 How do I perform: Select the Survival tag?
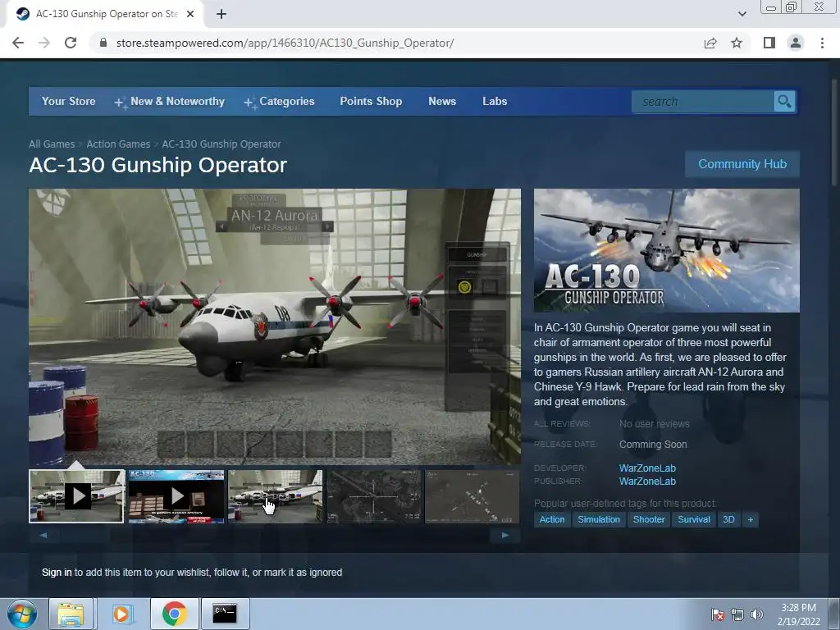694,519
